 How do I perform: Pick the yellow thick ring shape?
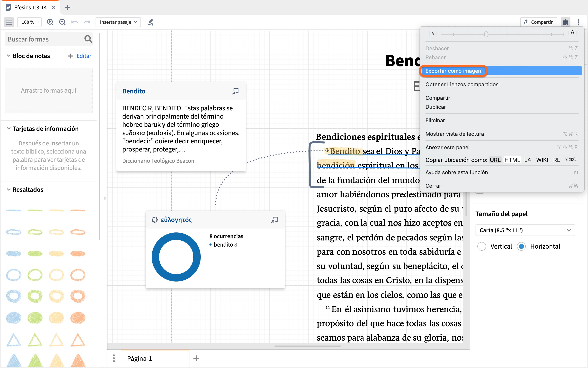[x=56, y=296]
